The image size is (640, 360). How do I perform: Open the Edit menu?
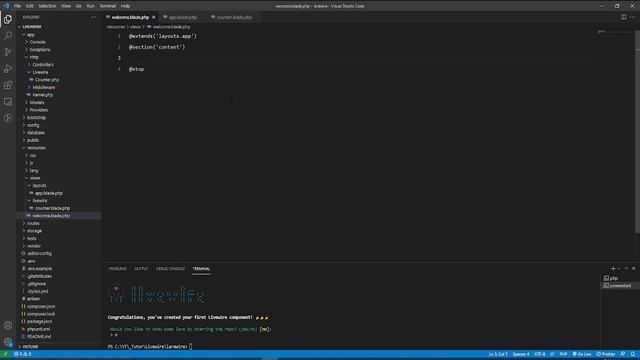[29, 6]
